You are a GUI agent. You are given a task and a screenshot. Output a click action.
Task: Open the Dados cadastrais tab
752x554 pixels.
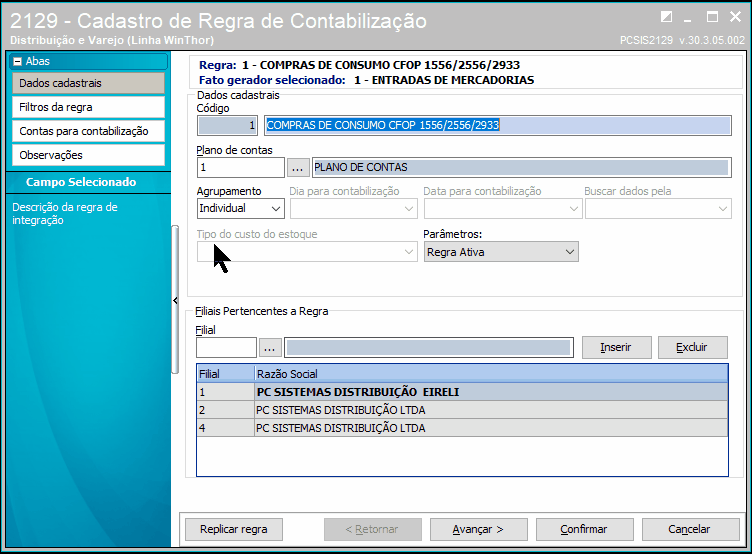click(x=88, y=83)
